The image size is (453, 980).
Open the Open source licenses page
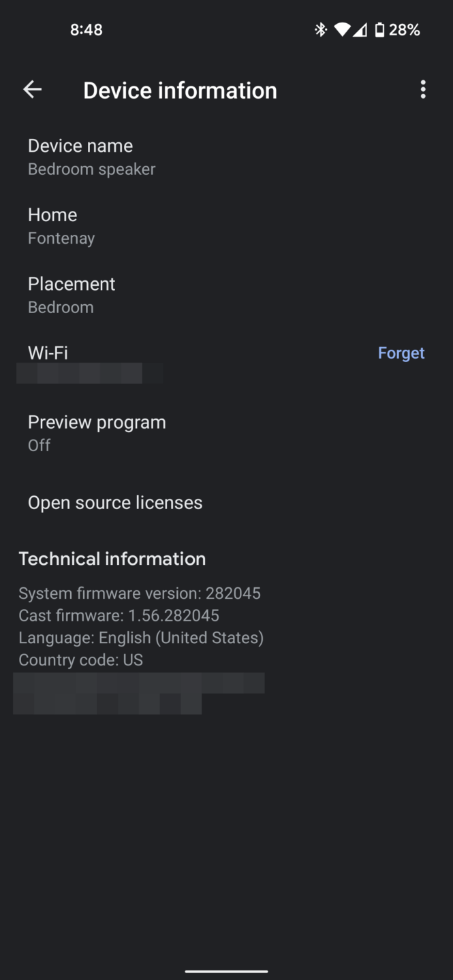click(115, 502)
